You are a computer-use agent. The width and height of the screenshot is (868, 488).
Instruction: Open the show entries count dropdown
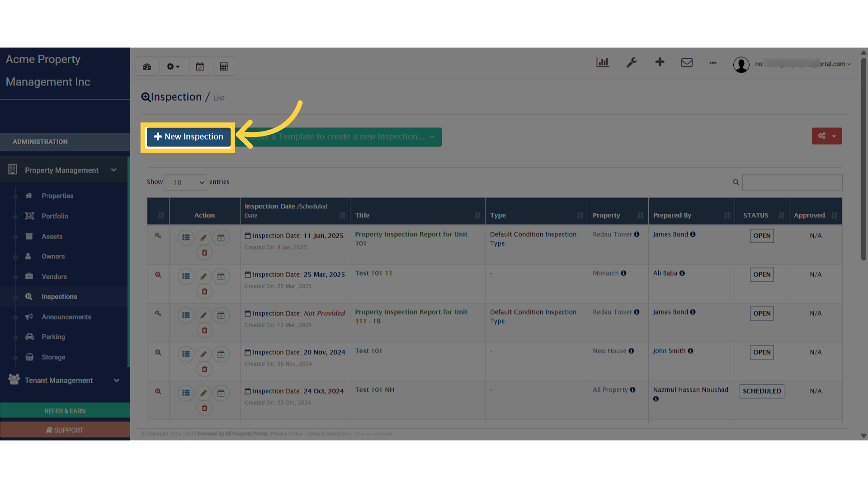click(x=186, y=183)
